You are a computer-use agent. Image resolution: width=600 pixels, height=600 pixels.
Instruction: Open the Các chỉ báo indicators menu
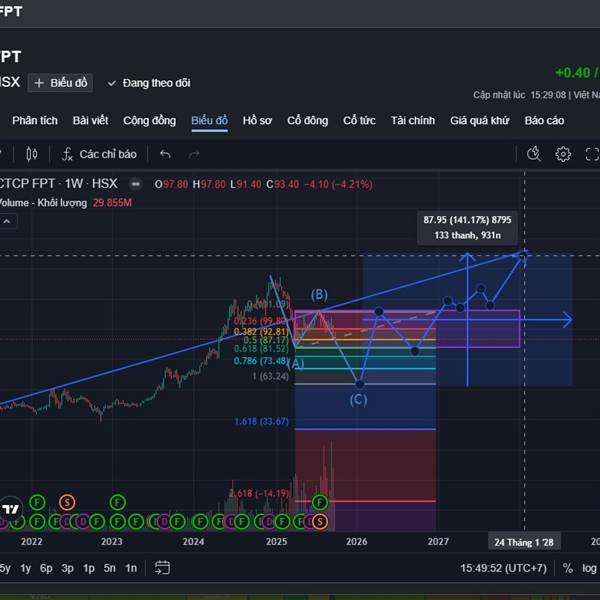point(99,154)
